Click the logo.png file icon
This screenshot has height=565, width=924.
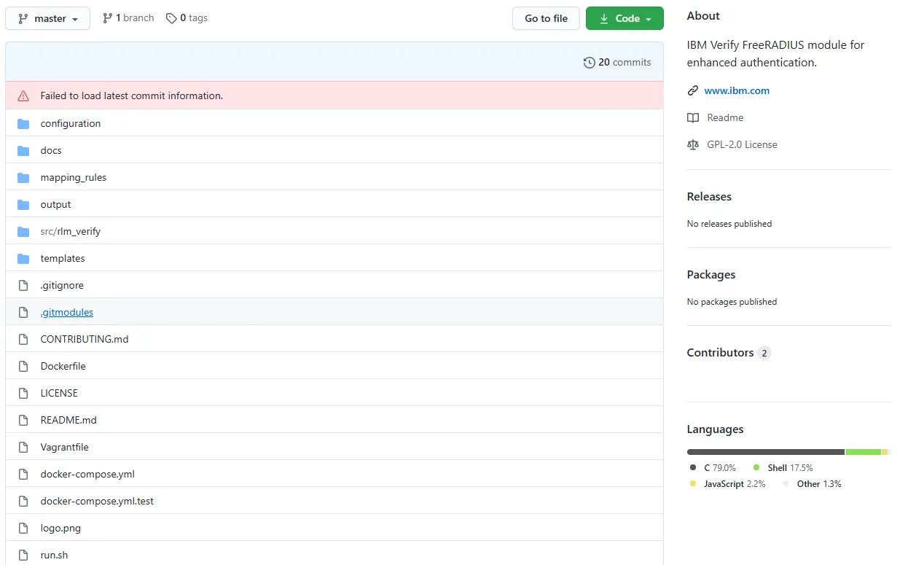coord(23,528)
